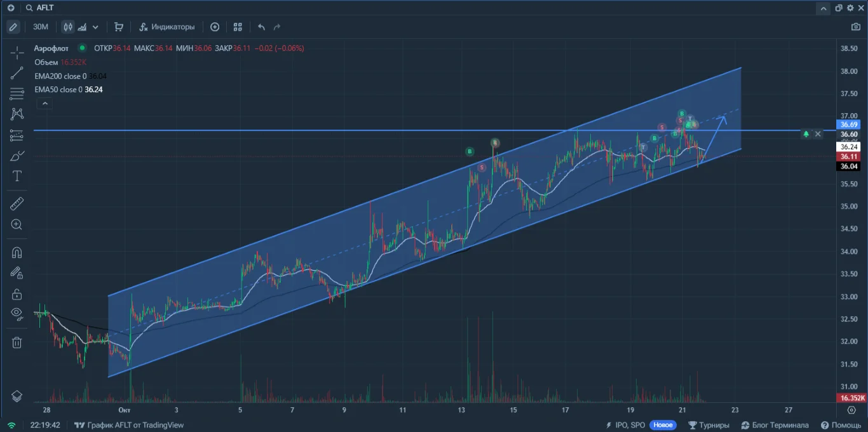Select the text annotation tool
This screenshot has height=432, width=868.
click(x=17, y=176)
